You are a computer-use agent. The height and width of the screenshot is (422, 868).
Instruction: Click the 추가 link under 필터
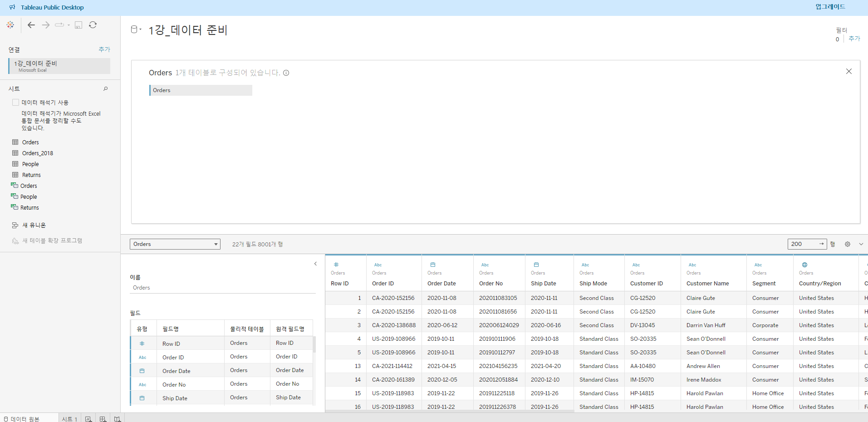point(854,39)
